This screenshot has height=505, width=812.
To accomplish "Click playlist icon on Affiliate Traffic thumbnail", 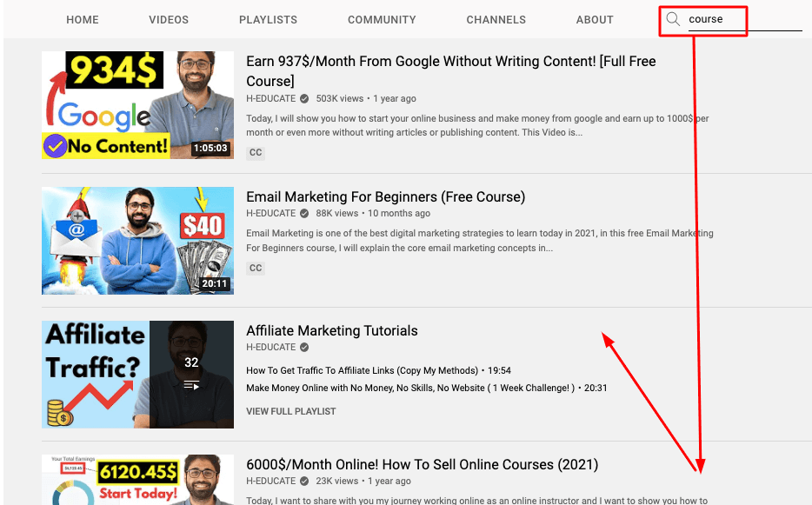I will 191,385.
